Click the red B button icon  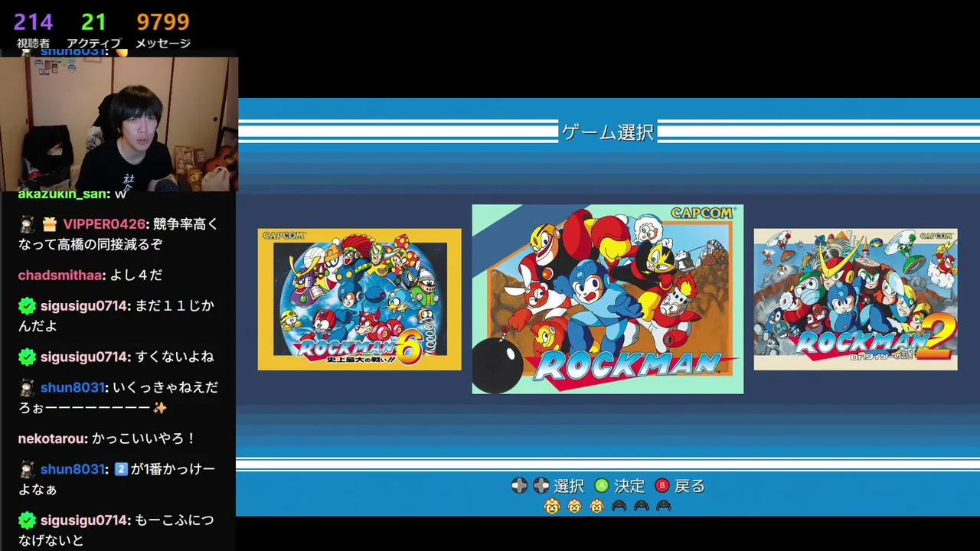click(x=662, y=485)
